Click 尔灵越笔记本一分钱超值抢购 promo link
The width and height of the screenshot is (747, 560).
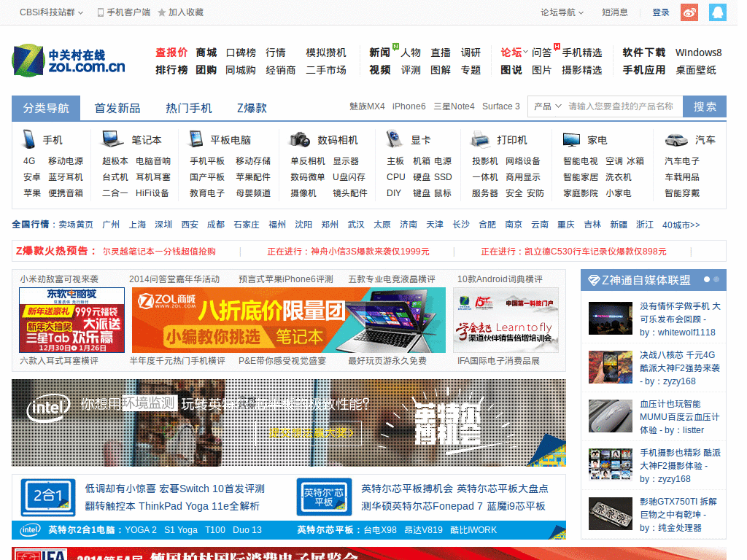[x=159, y=252]
